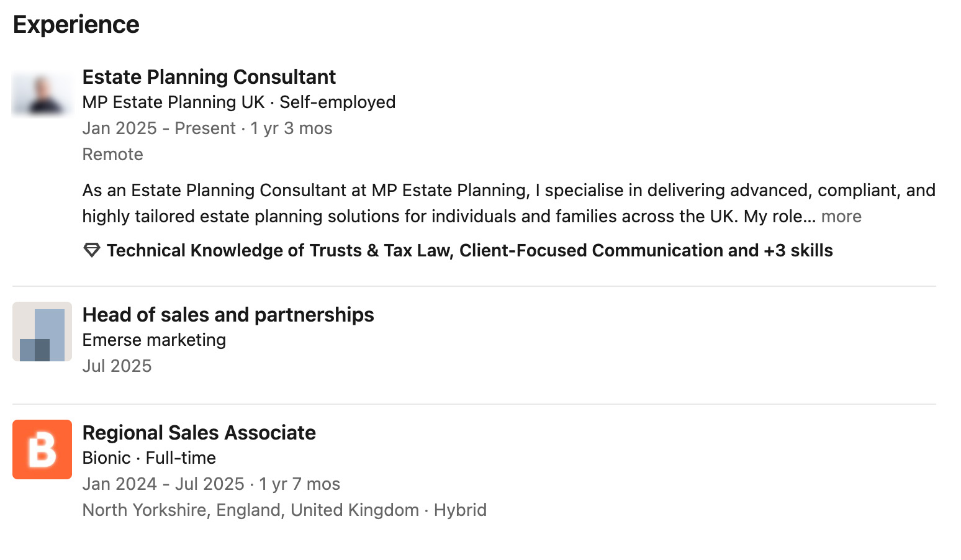
Task: Click the North Yorkshire location text
Action: point(250,509)
